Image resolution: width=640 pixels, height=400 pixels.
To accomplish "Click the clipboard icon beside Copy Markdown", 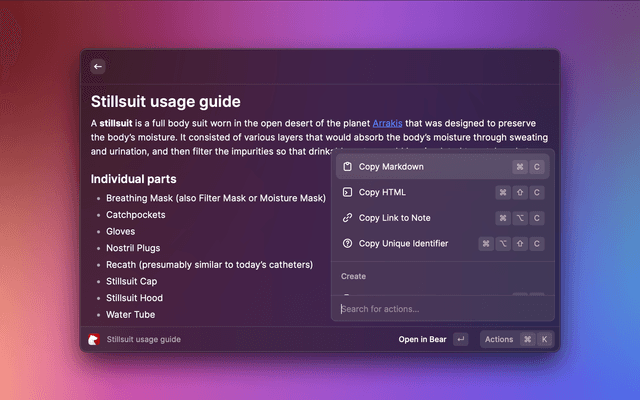I will click(x=347, y=167).
